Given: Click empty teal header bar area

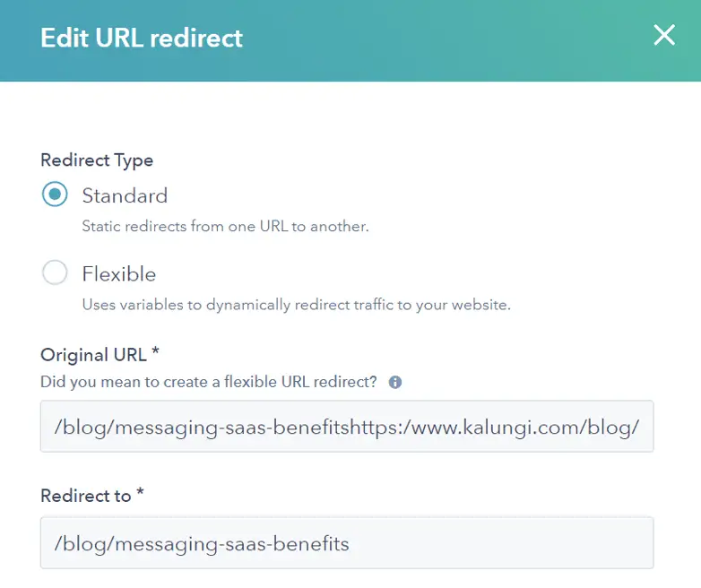Looking at the screenshot, I should [x=448, y=39].
